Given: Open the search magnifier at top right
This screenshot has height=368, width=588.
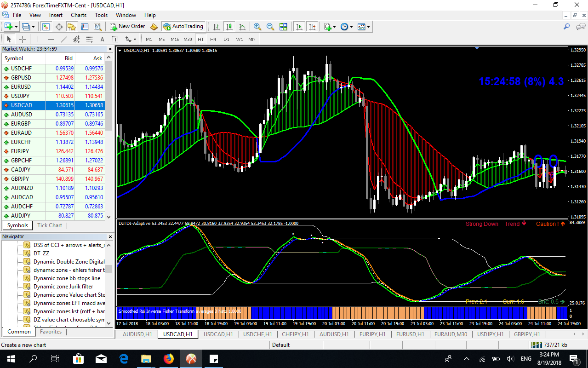Looking at the screenshot, I should [x=567, y=27].
